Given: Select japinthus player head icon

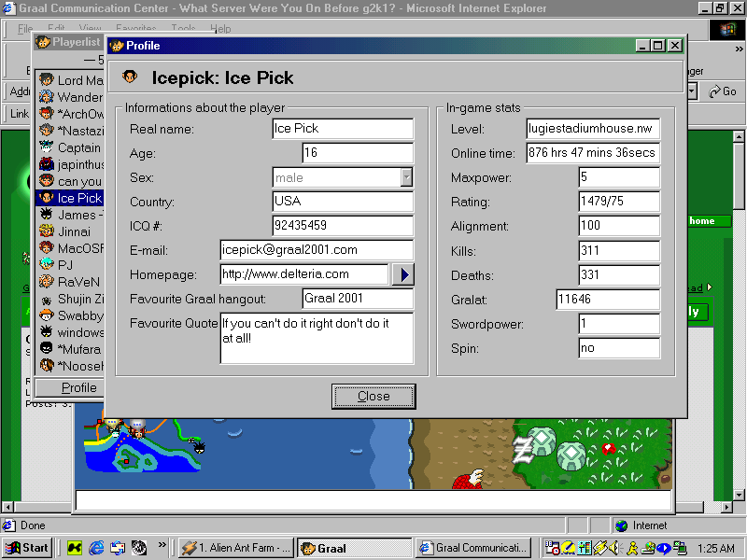Looking at the screenshot, I should click(x=46, y=164).
